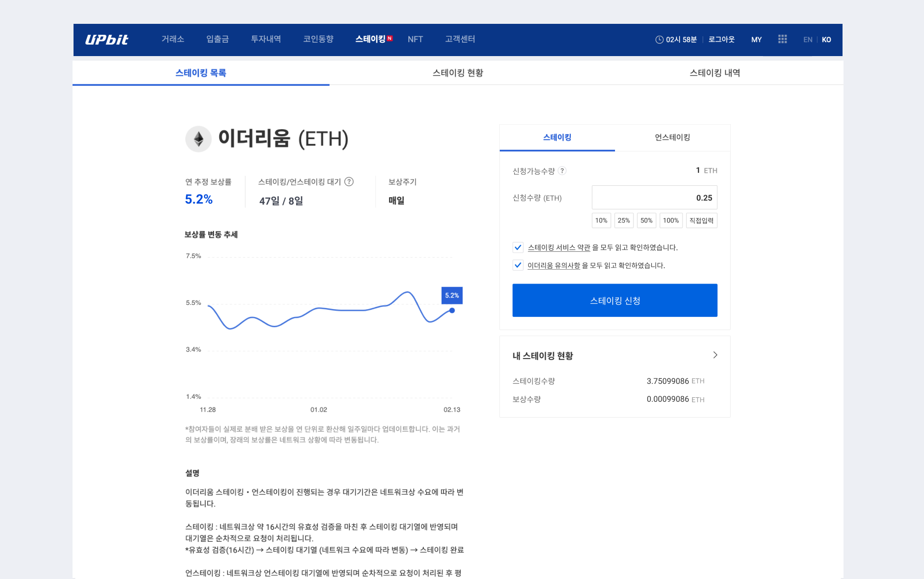Open 거래소 menu
924x579 pixels.
point(173,39)
